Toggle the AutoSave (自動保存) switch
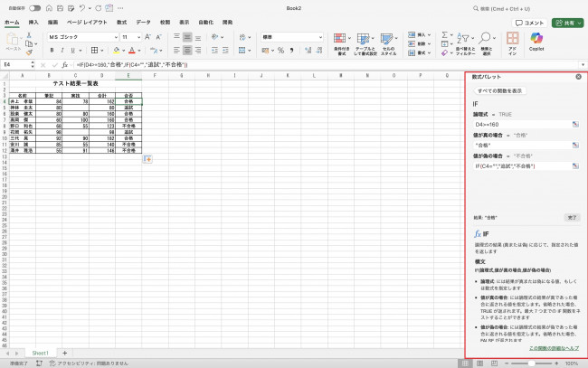The height and width of the screenshot is (368, 588). [x=34, y=7]
